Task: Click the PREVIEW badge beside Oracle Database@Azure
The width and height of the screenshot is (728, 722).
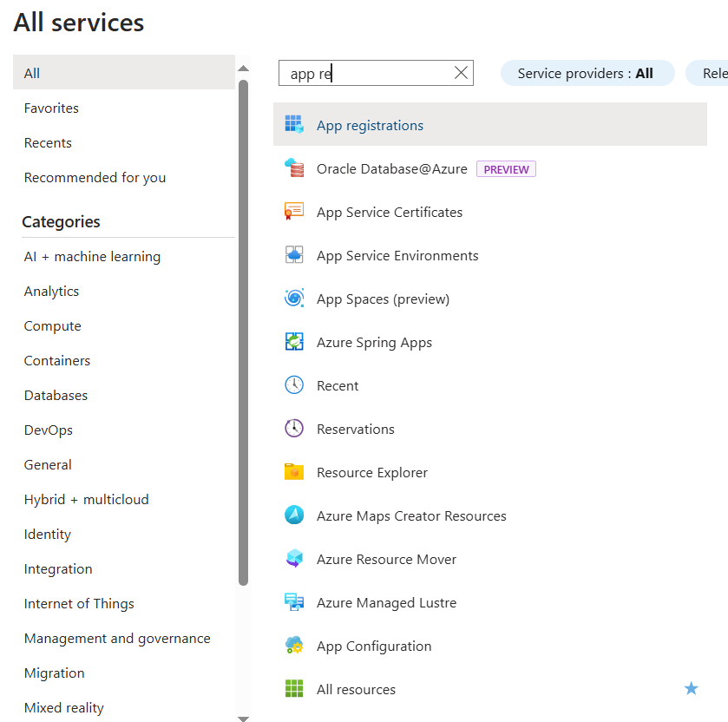Action: (x=506, y=169)
